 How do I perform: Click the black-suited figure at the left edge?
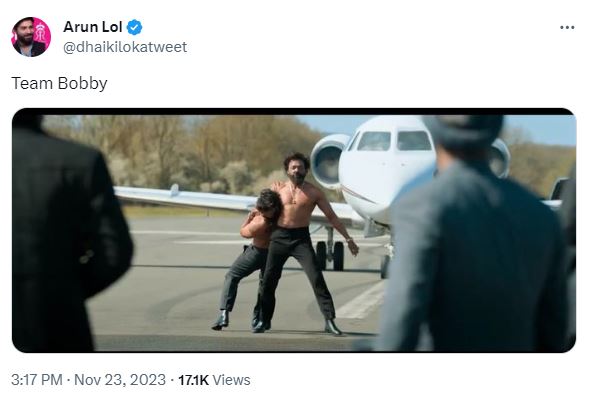click(66, 234)
